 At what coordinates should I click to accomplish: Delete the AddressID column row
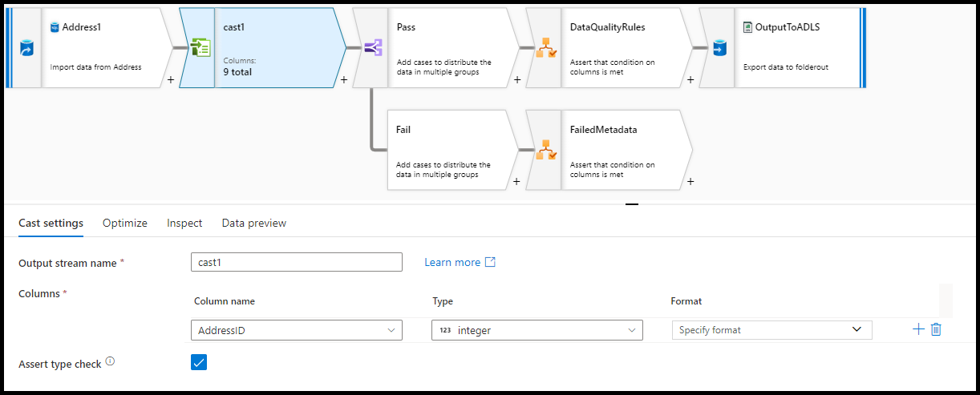[x=936, y=329]
